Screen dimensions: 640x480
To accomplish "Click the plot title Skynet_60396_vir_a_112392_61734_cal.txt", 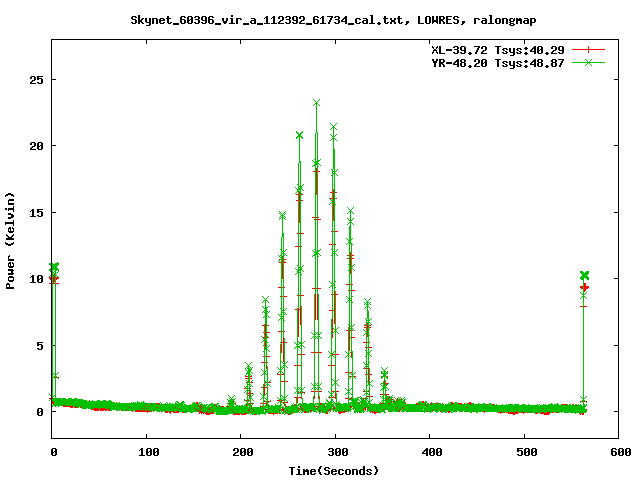I will (333, 20).
